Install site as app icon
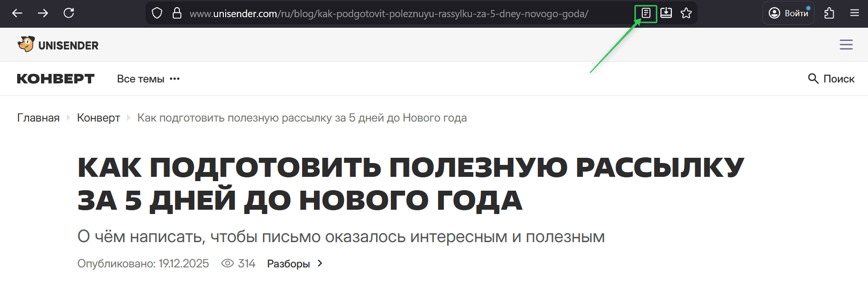Screen dimensions: 868x286 coord(666,13)
